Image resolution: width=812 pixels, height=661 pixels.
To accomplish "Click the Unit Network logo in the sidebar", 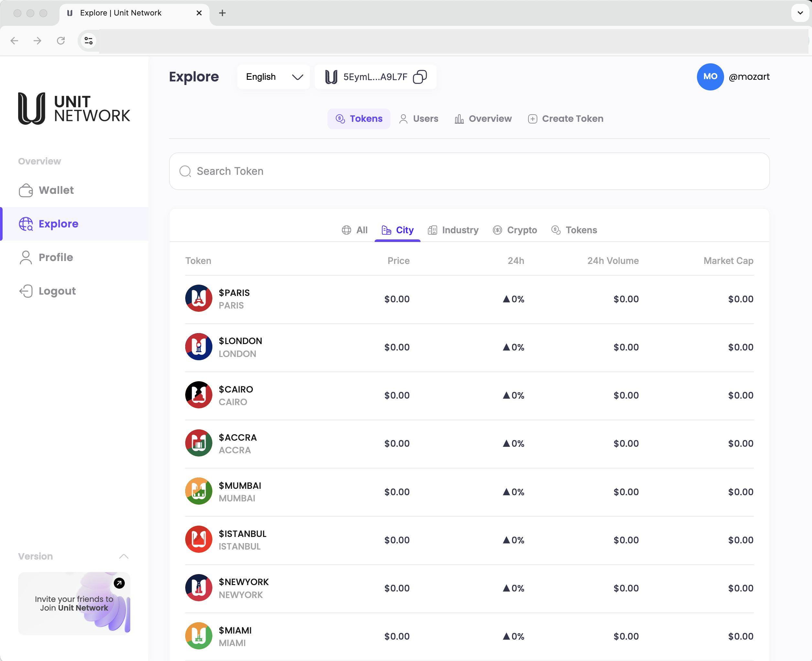I will point(74,109).
